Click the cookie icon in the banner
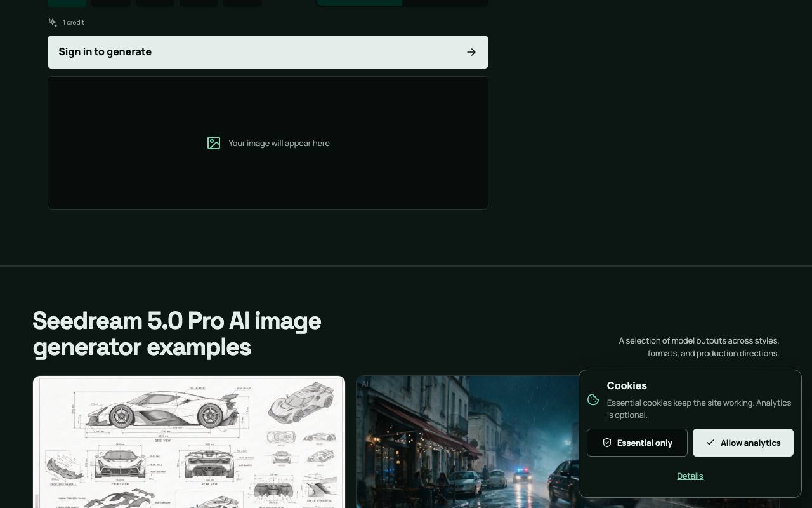Image resolution: width=812 pixels, height=508 pixels. tap(593, 399)
